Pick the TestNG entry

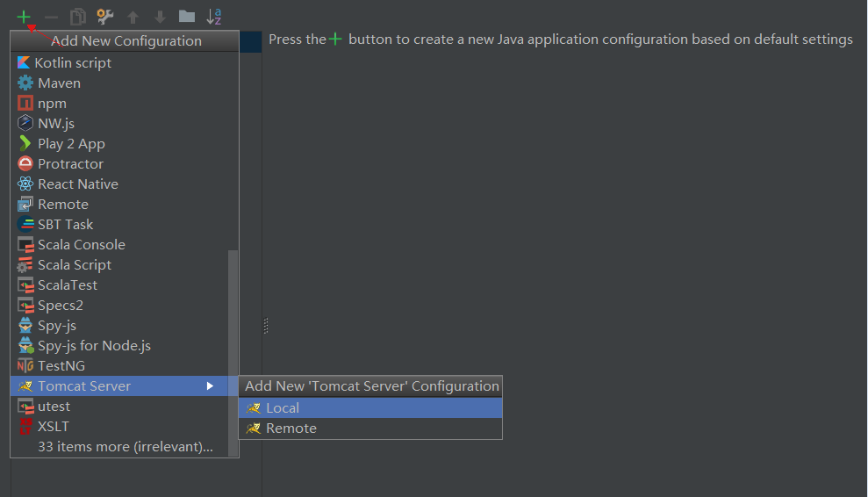pyautogui.click(x=119, y=365)
